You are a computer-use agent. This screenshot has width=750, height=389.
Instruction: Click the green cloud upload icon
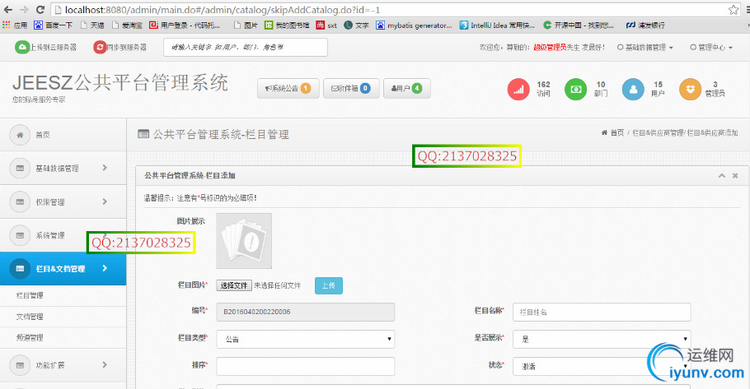(22, 47)
